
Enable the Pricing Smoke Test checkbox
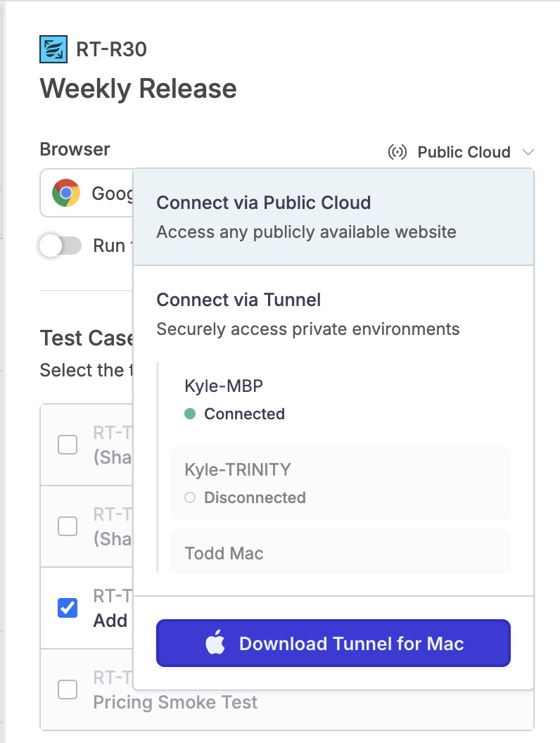[68, 690]
